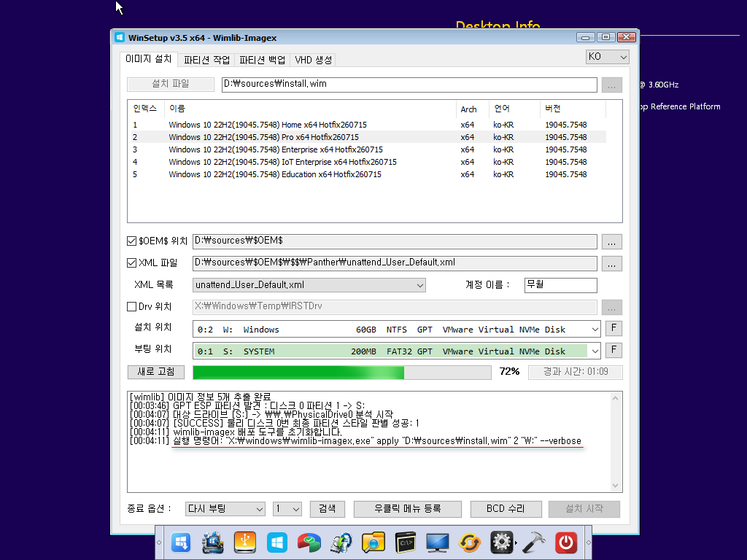Click the $OEM$ path input field
Screen dimensions: 747x560
coord(395,241)
